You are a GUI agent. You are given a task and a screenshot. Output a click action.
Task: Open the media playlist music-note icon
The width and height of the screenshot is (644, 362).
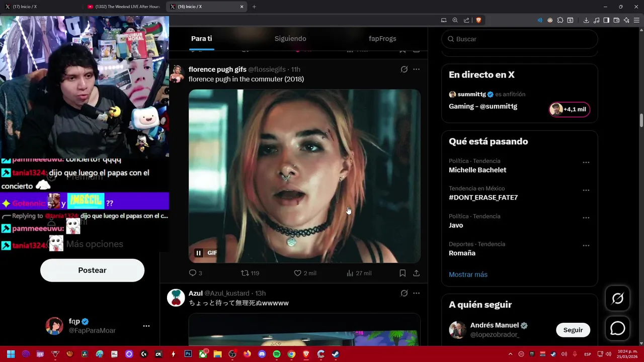pyautogui.click(x=596, y=20)
